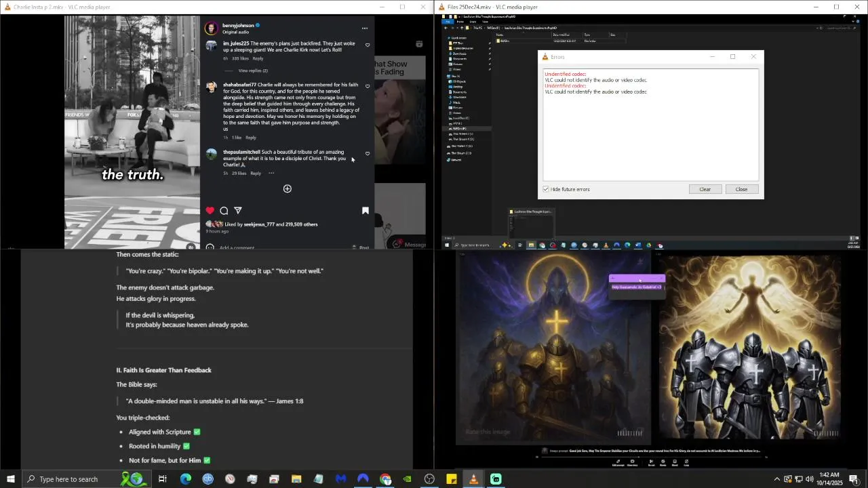This screenshot has width=868, height=488.
Task: Open the bennyjohnson username link
Action: tap(238, 26)
